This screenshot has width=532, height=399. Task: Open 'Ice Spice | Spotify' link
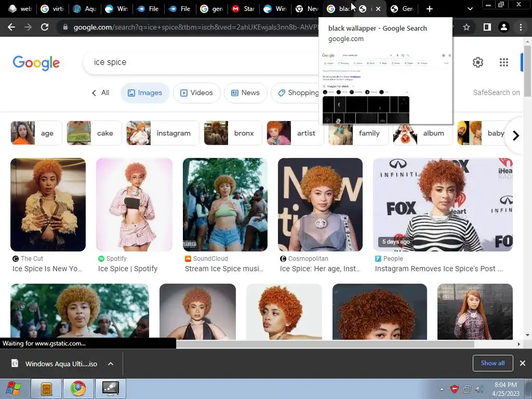(x=128, y=269)
